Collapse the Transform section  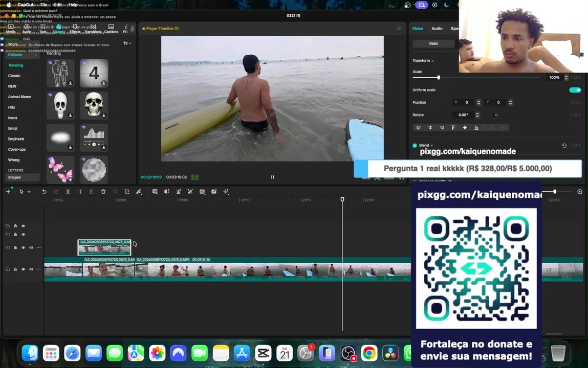click(432, 61)
